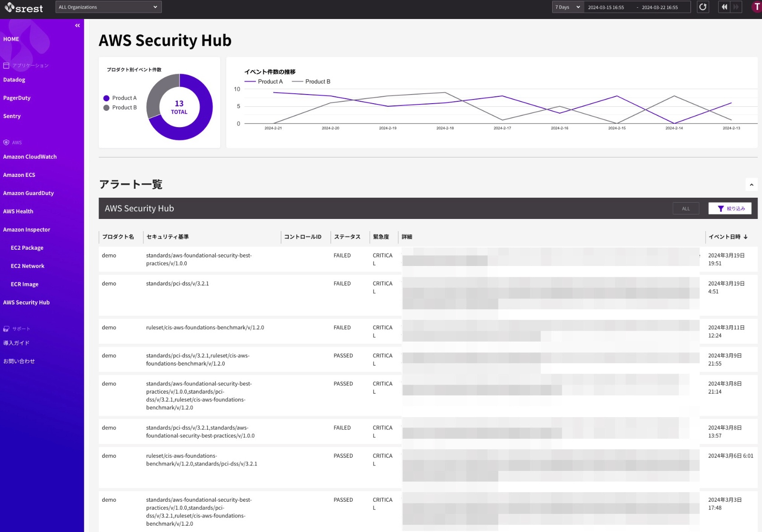Viewport: 762px width, 532px height.
Task: Collapse the アラート一覧 section
Action: point(751,185)
